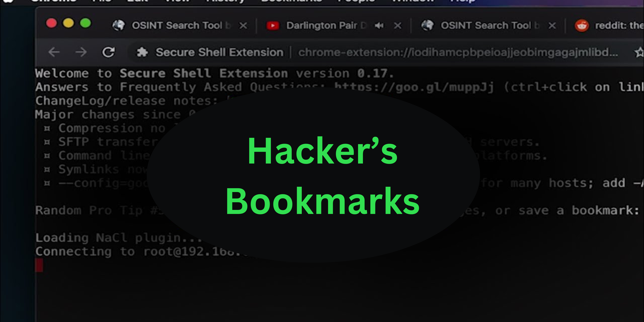The image size is (644, 322).
Task: Click the "Compression no" bullet line
Action: click(x=105, y=128)
